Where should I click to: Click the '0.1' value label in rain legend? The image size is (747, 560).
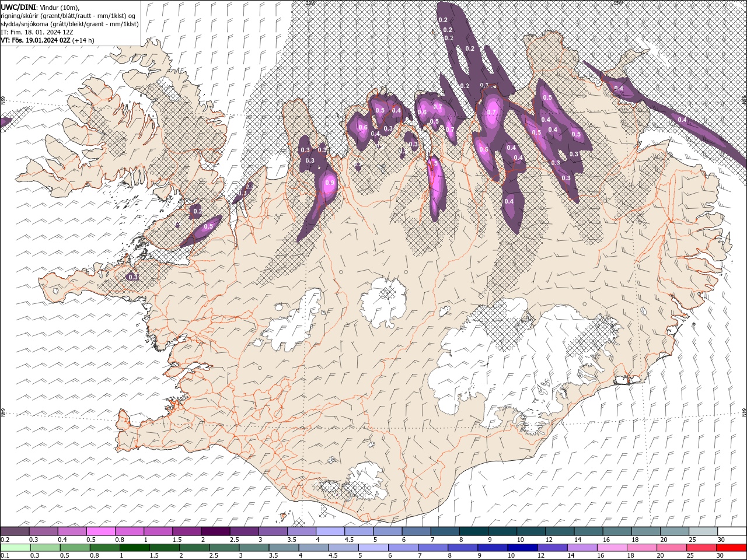[5, 555]
